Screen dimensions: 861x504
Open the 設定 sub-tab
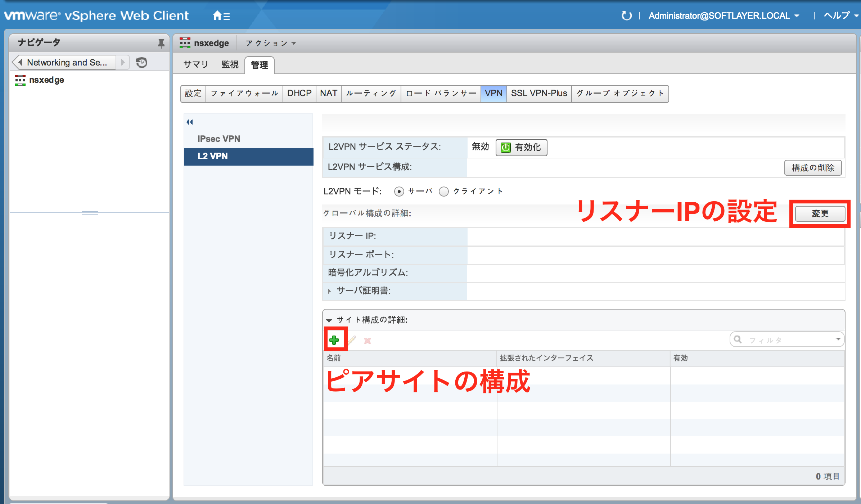tap(193, 94)
